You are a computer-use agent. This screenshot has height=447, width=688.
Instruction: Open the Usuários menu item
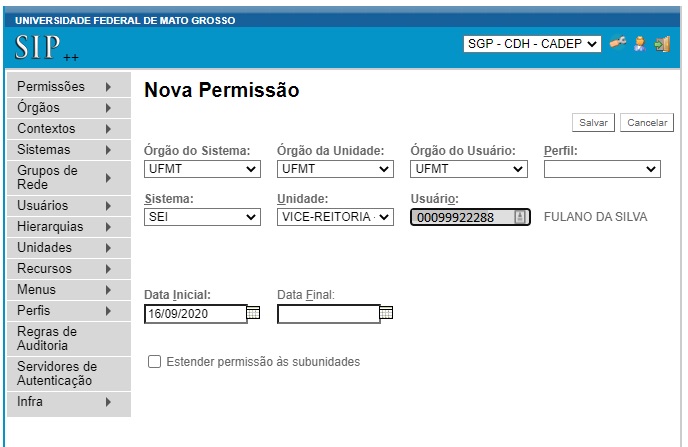coord(69,205)
